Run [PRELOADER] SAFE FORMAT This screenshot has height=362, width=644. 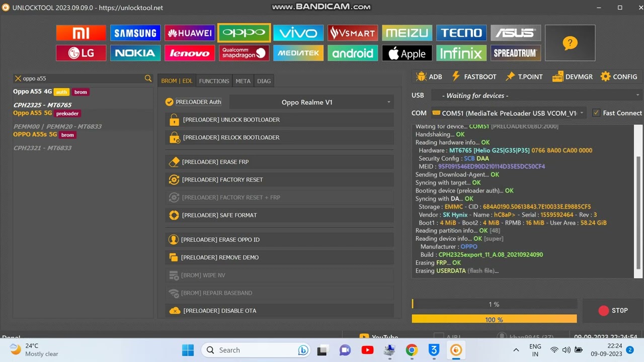coord(279,215)
